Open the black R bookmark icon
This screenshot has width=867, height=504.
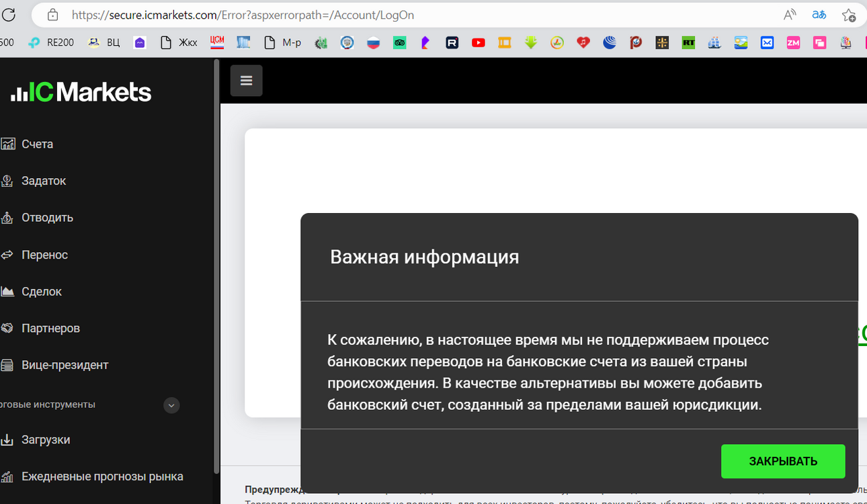point(452,42)
